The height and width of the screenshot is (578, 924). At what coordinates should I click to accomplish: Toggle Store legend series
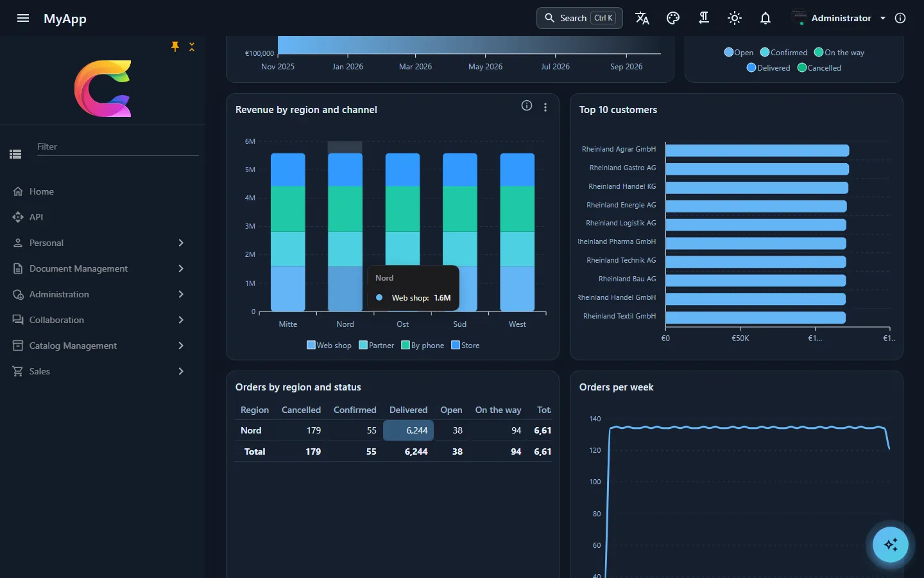pyautogui.click(x=465, y=346)
